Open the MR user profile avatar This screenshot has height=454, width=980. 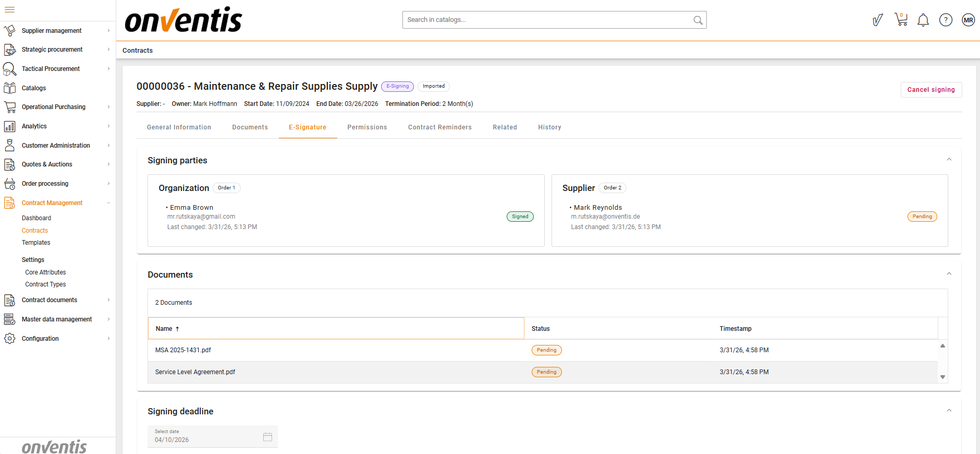click(x=968, y=20)
